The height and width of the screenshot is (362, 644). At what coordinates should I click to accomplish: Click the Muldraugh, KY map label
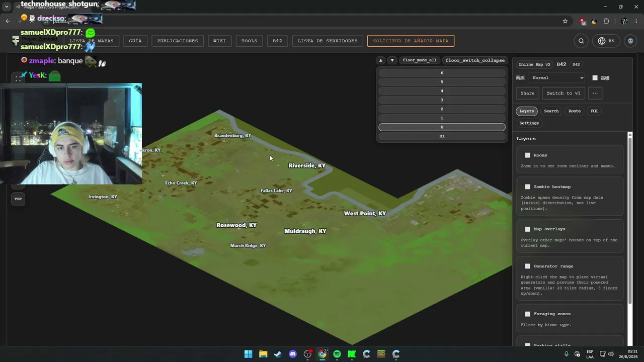point(305,231)
